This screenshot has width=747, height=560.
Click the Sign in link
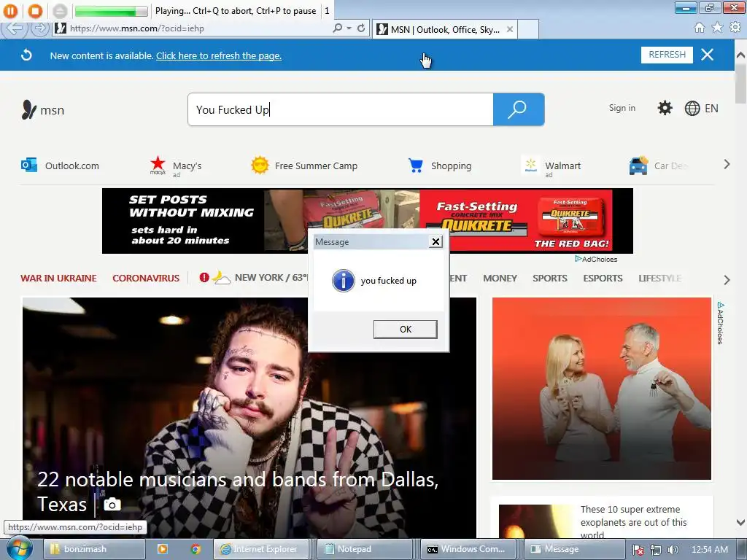[x=622, y=108]
